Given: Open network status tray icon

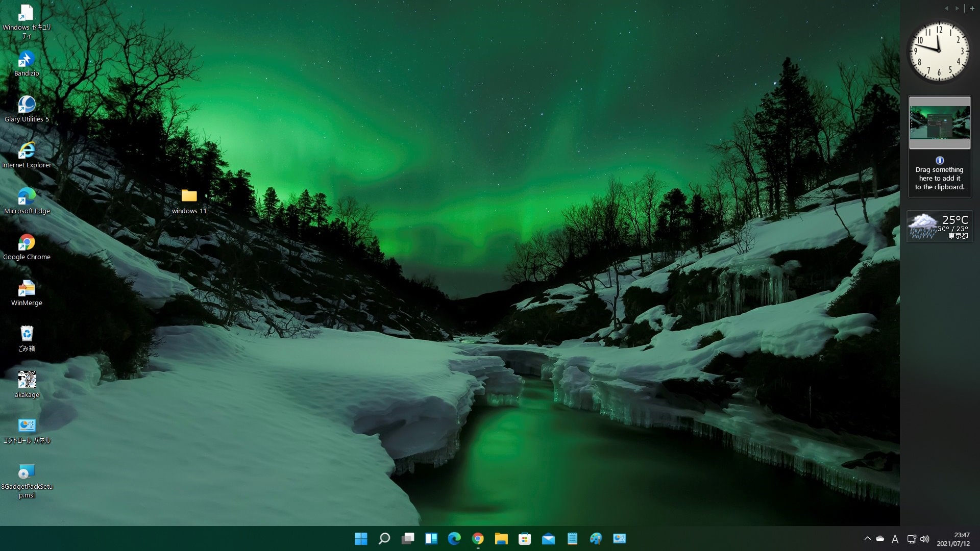Looking at the screenshot, I should click(912, 539).
